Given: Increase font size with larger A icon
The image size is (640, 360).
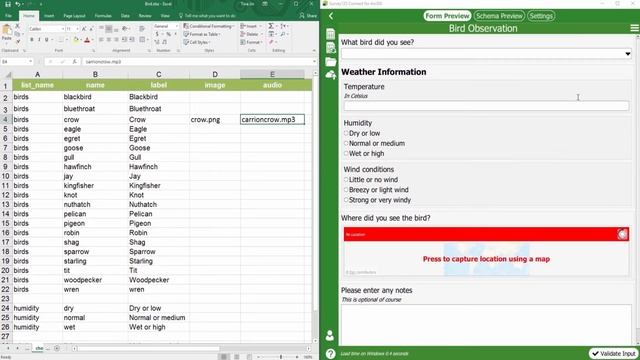Looking at the screenshot, I should tap(84, 29).
